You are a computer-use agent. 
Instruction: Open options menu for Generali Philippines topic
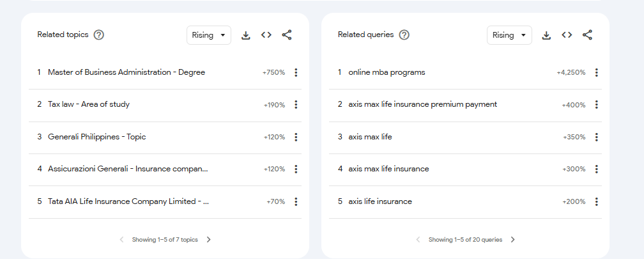(296, 137)
